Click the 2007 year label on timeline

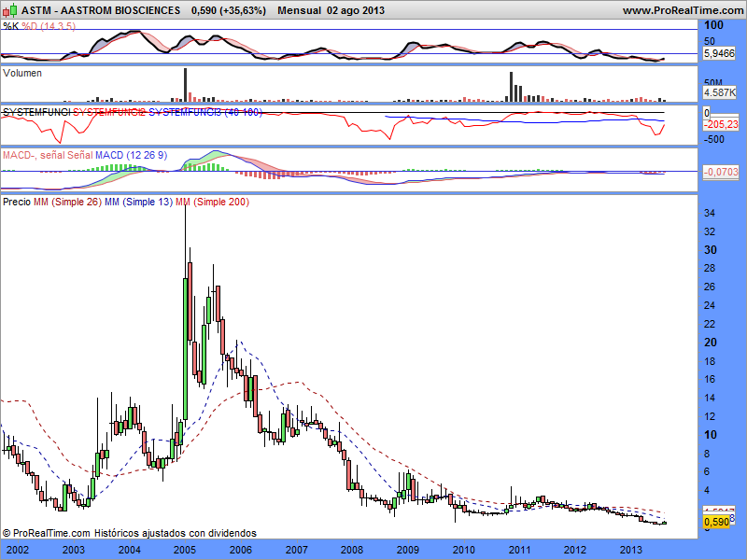[x=296, y=550]
